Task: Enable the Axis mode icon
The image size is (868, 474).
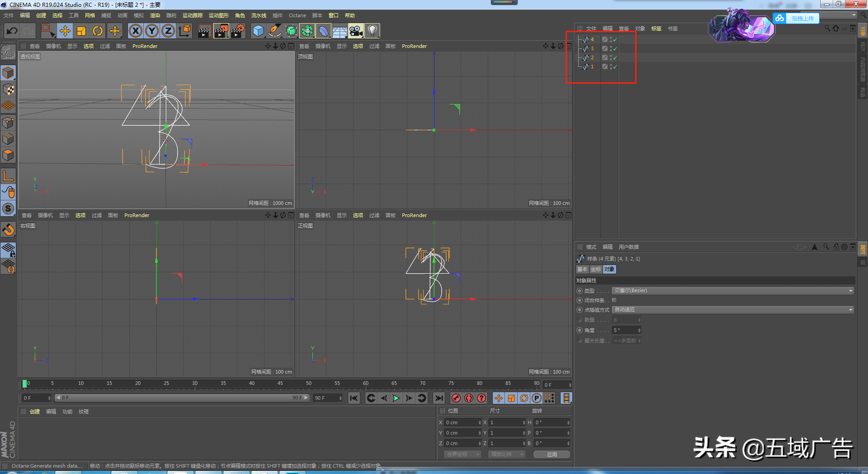Action: tap(9, 176)
